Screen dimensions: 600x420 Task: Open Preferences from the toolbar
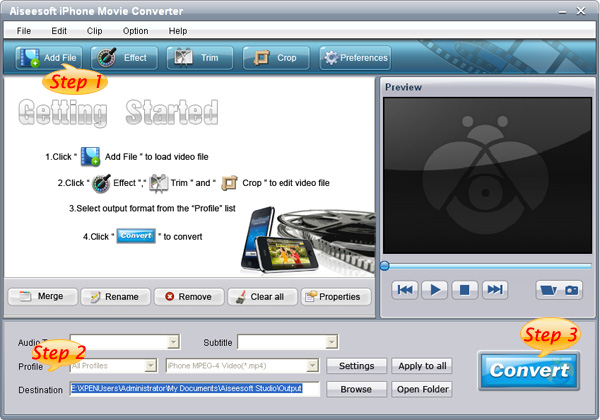pos(354,57)
